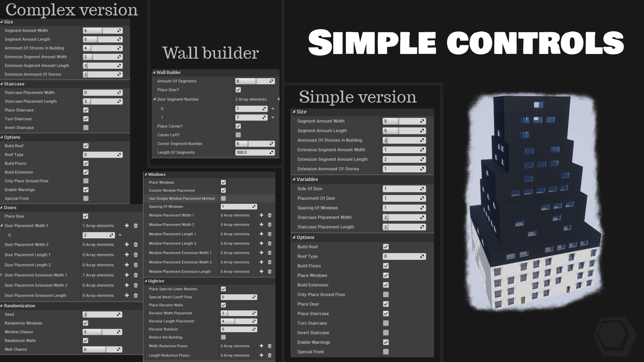Click the remove icon for Door Placement Width 1
Screen dimensions: 644x362
pos(136,226)
